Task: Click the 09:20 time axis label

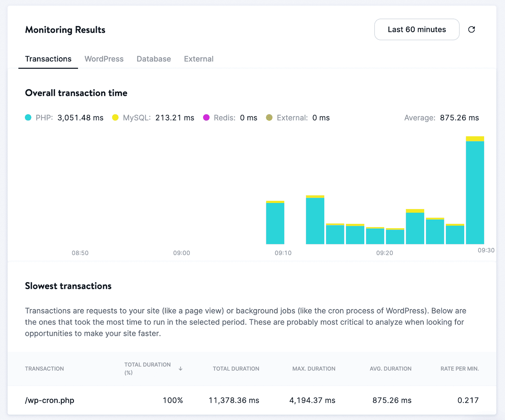Action: (x=385, y=253)
